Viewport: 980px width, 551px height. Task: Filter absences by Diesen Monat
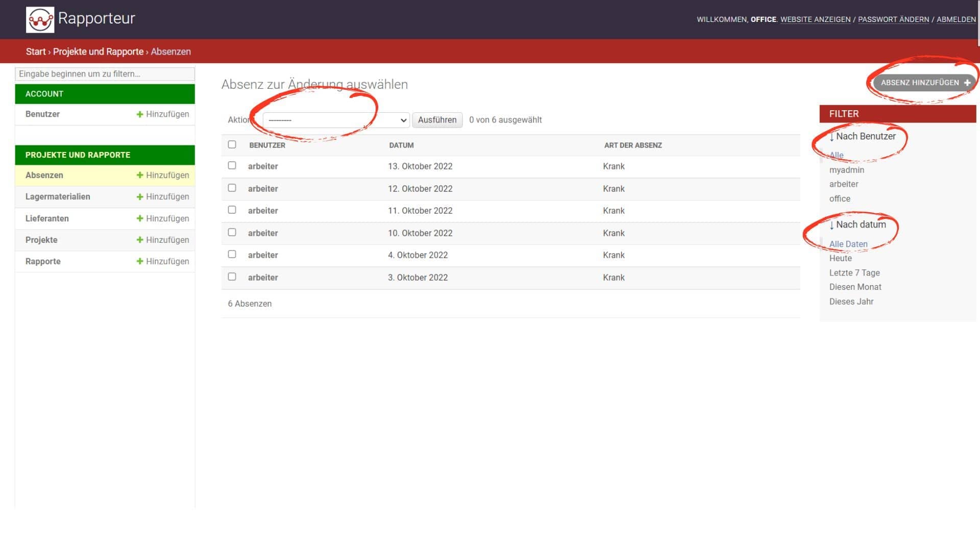[x=855, y=287]
